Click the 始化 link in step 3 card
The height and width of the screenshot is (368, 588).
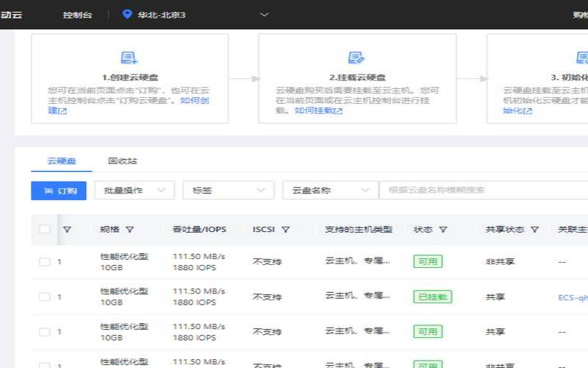pos(517,111)
